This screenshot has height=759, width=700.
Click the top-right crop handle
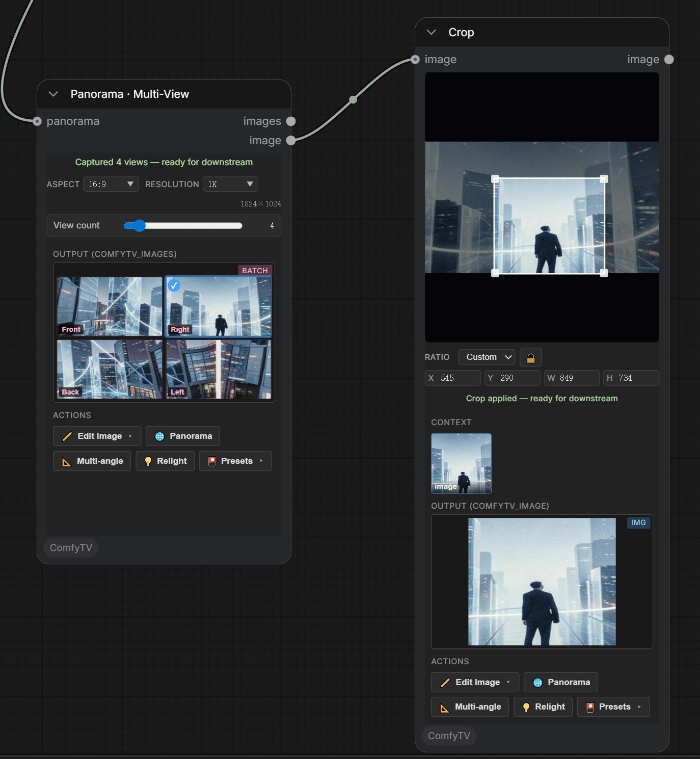[x=604, y=179]
